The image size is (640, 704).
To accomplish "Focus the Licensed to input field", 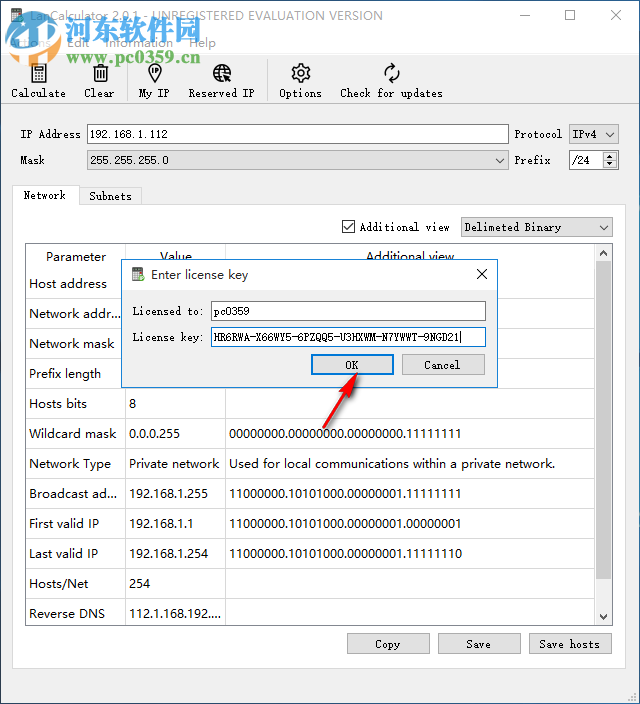I will 348,311.
